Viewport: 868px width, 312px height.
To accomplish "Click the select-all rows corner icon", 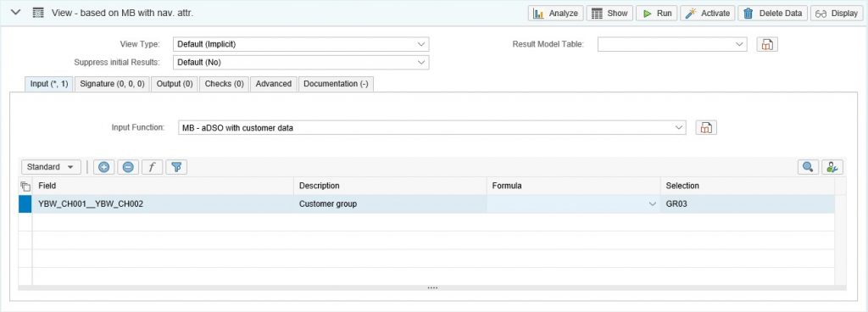I will [25, 186].
